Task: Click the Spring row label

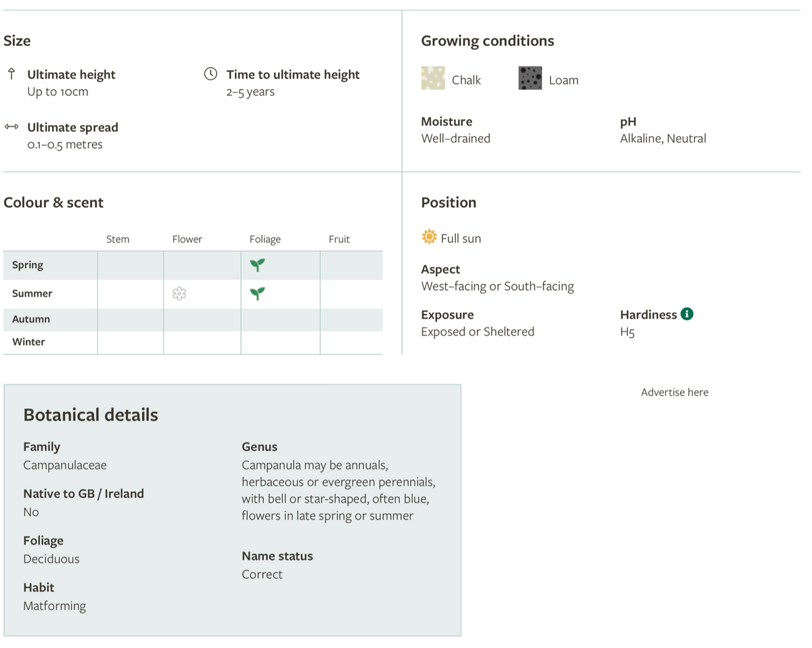Action: point(28,265)
